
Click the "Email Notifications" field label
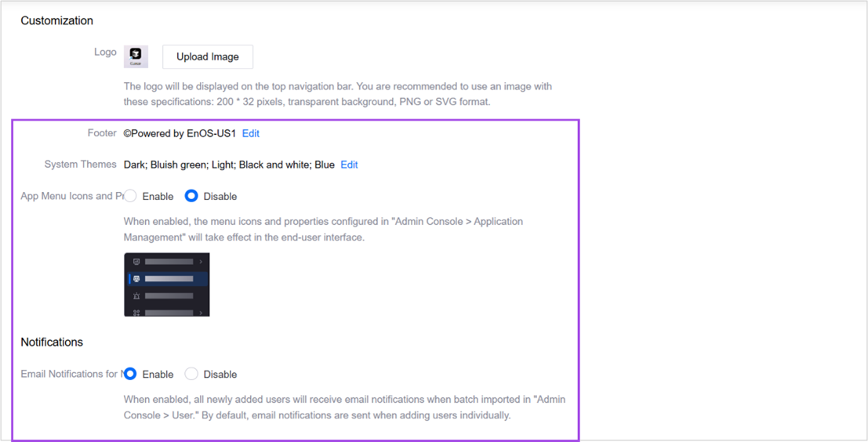point(69,374)
